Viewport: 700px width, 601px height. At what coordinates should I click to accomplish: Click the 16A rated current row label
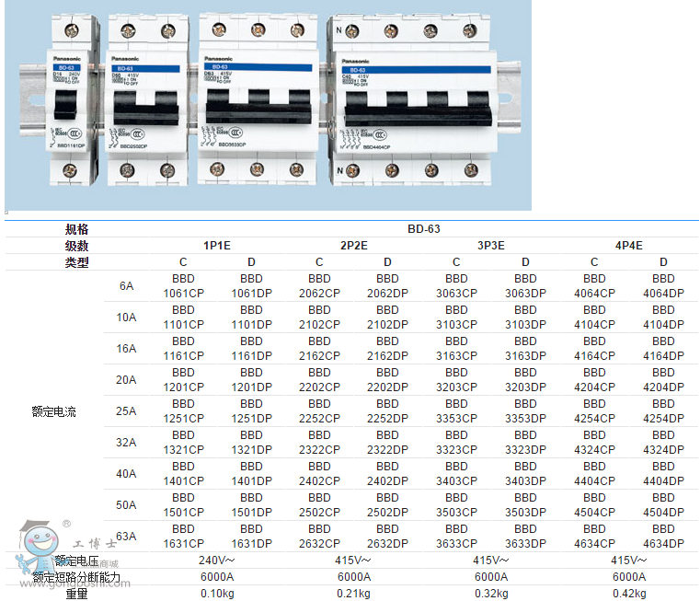tap(126, 349)
